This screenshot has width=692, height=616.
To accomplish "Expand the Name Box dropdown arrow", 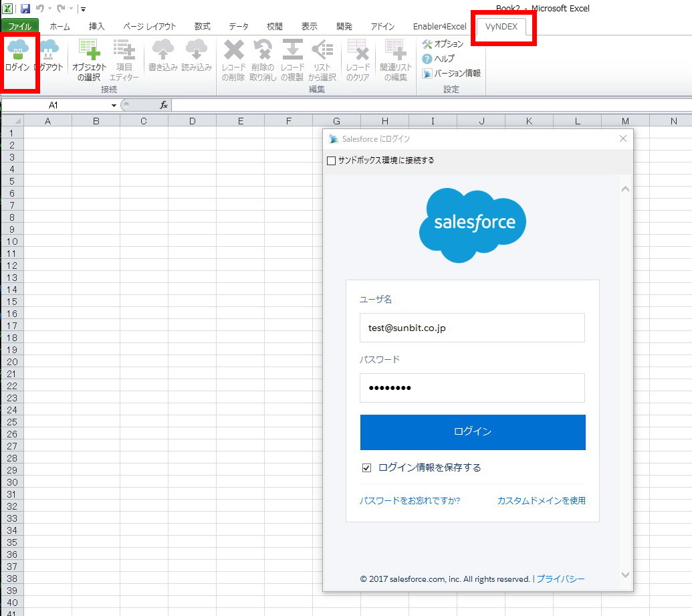I will pos(114,105).
